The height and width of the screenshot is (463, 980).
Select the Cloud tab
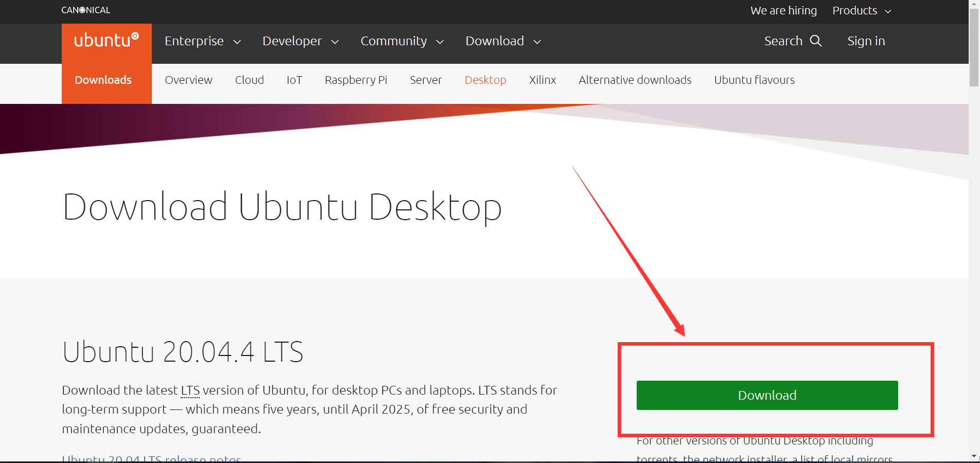tap(250, 80)
